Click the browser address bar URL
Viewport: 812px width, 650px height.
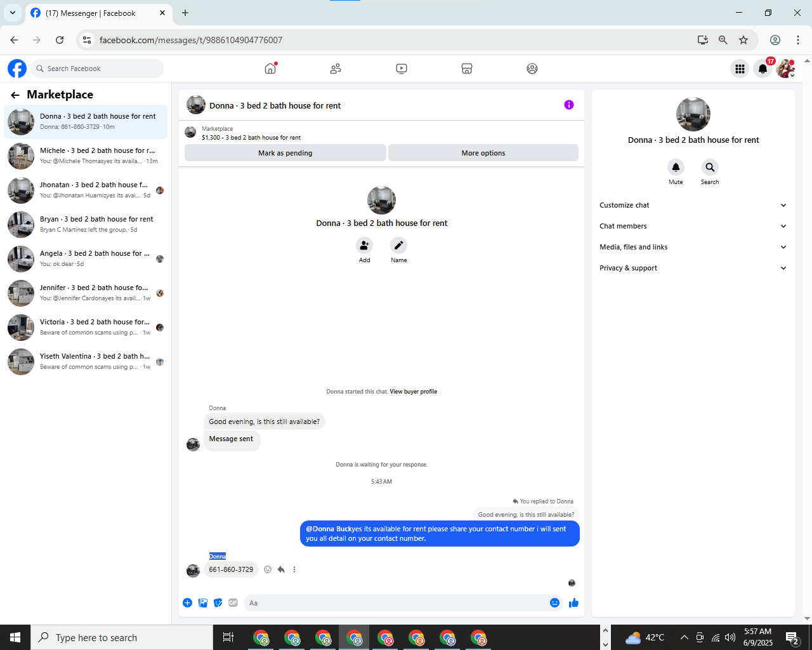(x=191, y=40)
